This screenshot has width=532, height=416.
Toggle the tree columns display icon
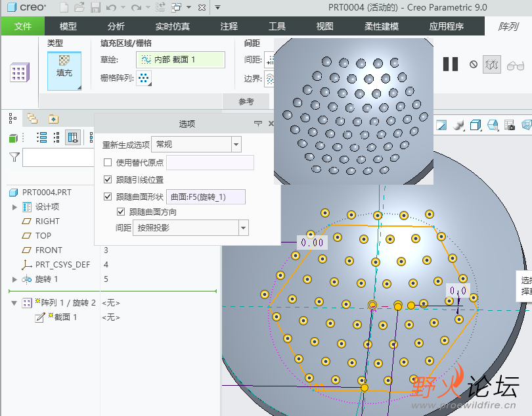pyautogui.click(x=73, y=137)
